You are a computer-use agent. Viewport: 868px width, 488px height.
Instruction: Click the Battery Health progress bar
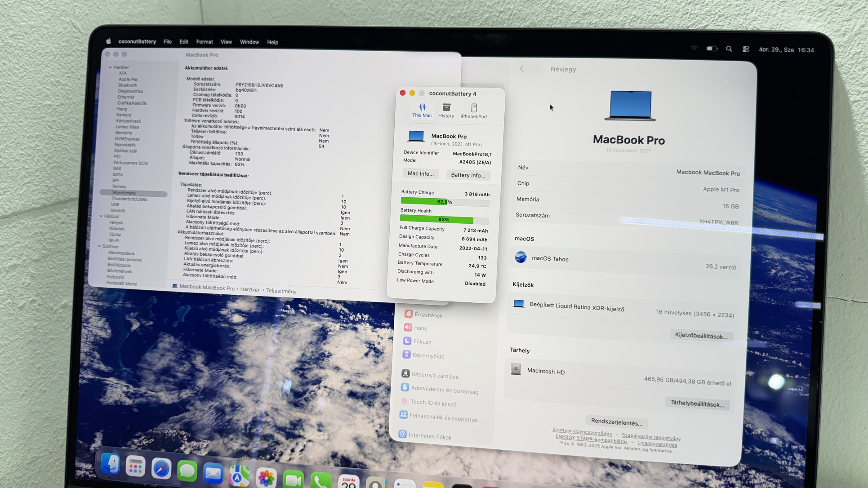[x=444, y=220]
